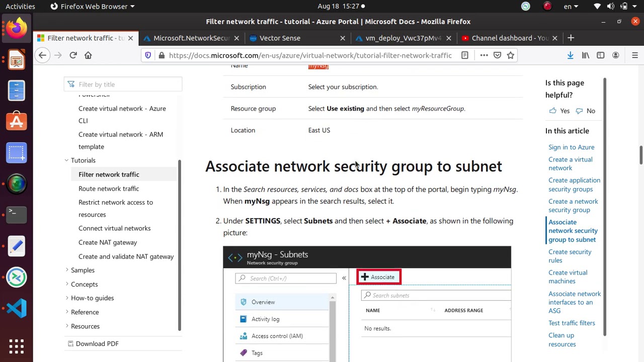Jump to Create virtual machines section
Image resolution: width=644 pixels, height=362 pixels.
click(x=568, y=277)
